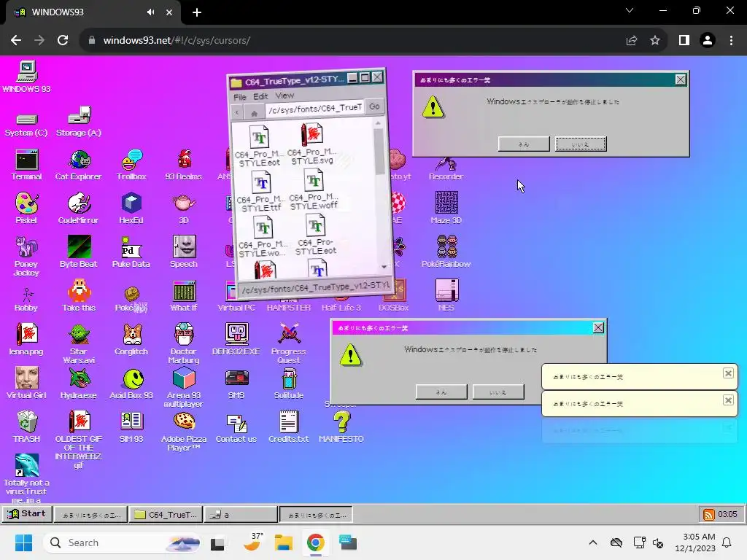Click the path field in file explorer
The image size is (747, 560).
pos(315,109)
